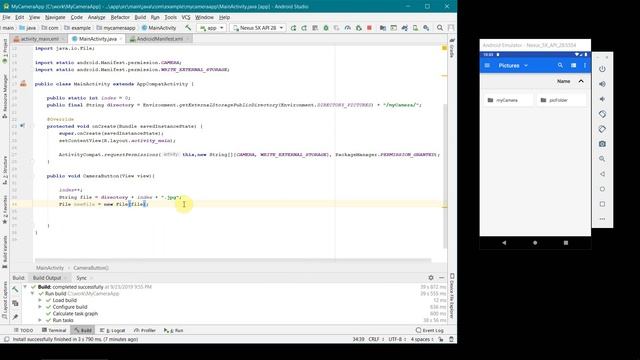Click emulator rotate right button
This screenshot has width=640, height=360.
(602, 129)
